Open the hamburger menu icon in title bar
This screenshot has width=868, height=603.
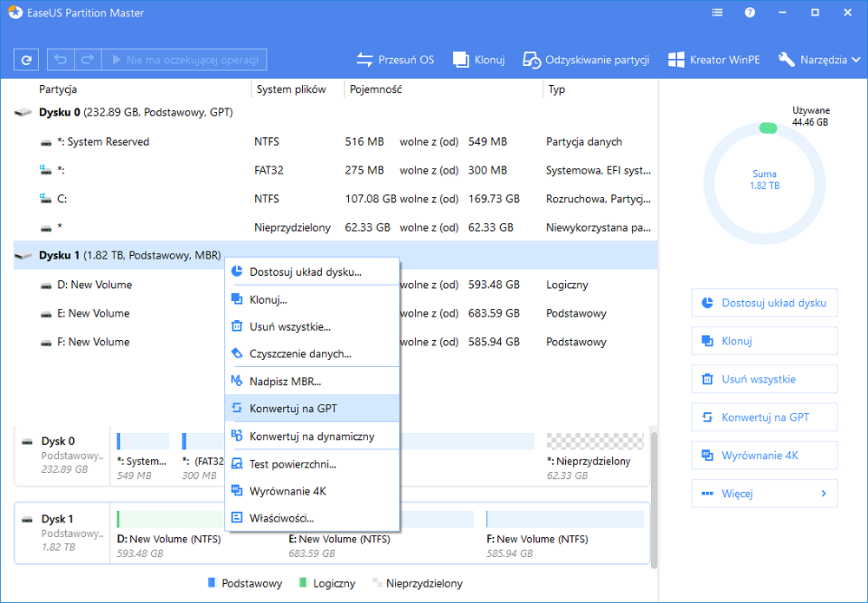(x=718, y=12)
